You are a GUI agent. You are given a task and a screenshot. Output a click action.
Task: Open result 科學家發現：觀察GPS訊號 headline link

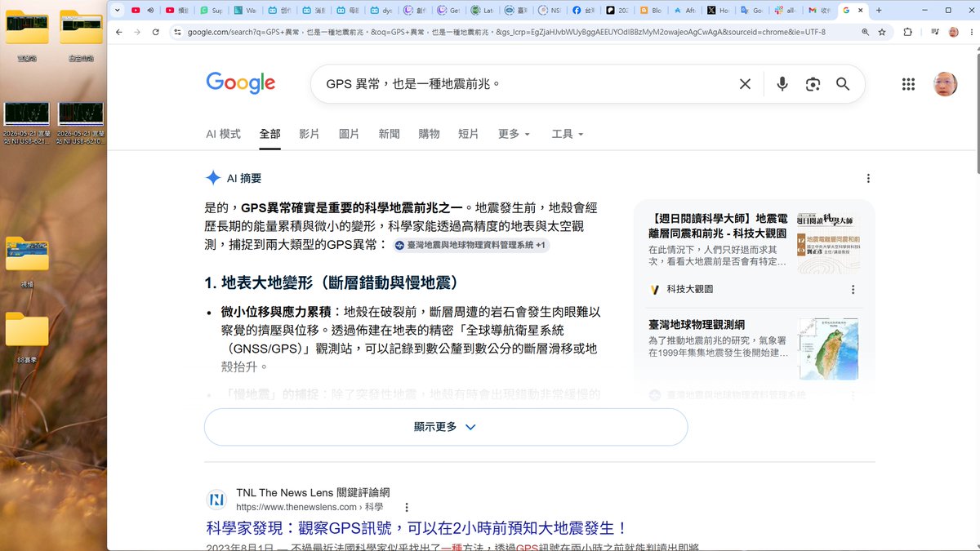click(x=416, y=528)
